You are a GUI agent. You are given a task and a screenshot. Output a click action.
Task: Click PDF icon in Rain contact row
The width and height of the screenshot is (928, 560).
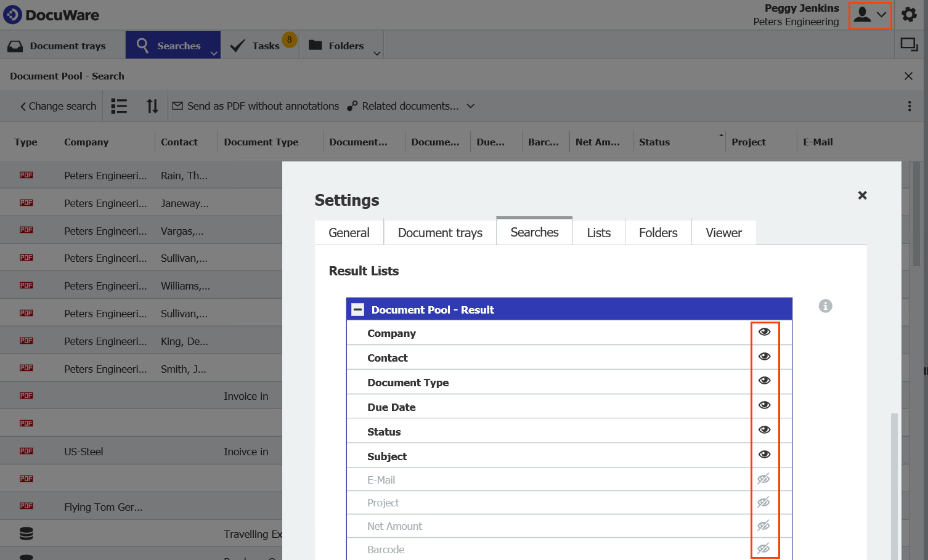[26, 176]
